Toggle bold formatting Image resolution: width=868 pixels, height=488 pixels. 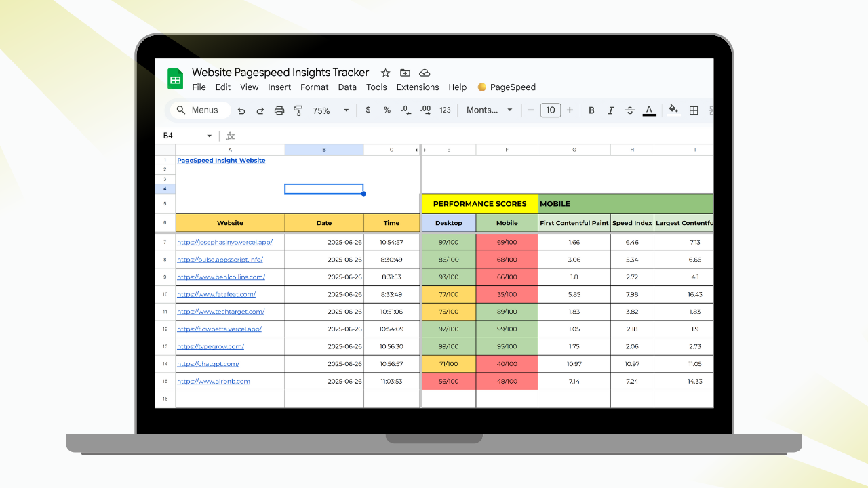point(591,110)
